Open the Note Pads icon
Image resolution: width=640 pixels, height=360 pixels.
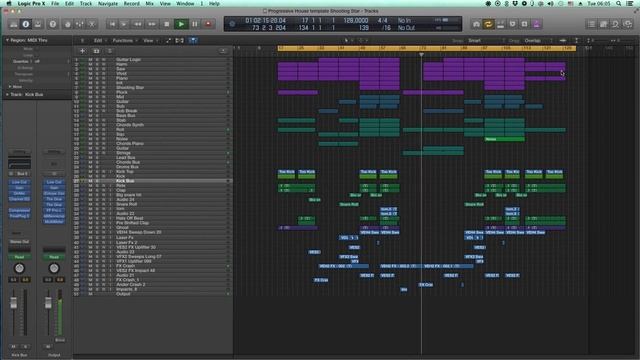click(x=603, y=24)
